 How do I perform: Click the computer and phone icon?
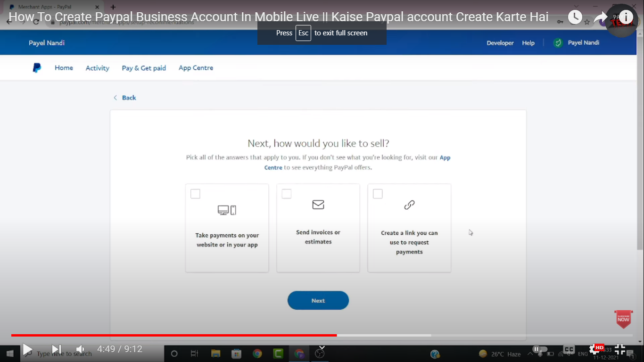(x=227, y=210)
